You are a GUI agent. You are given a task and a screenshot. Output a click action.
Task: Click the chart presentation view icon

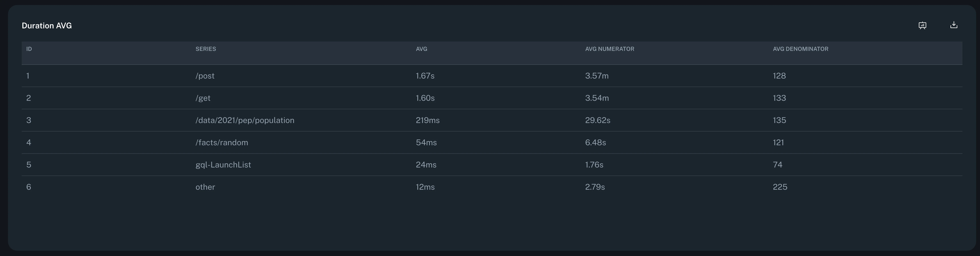click(x=922, y=26)
